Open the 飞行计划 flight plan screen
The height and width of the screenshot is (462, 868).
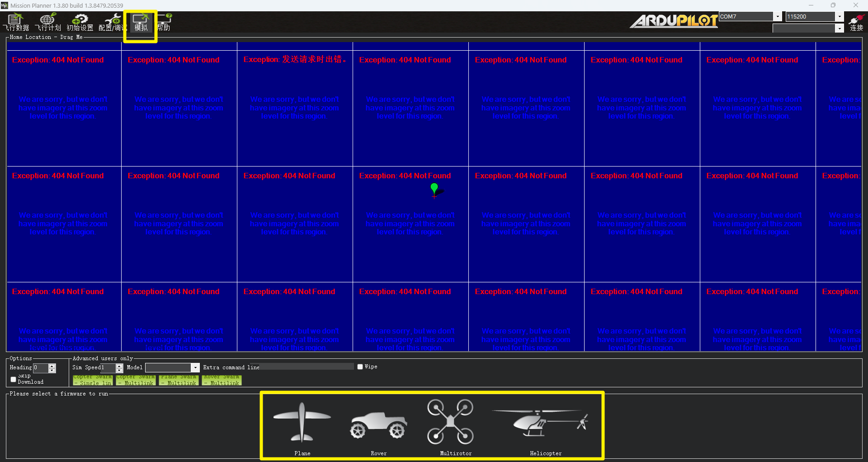tap(48, 22)
